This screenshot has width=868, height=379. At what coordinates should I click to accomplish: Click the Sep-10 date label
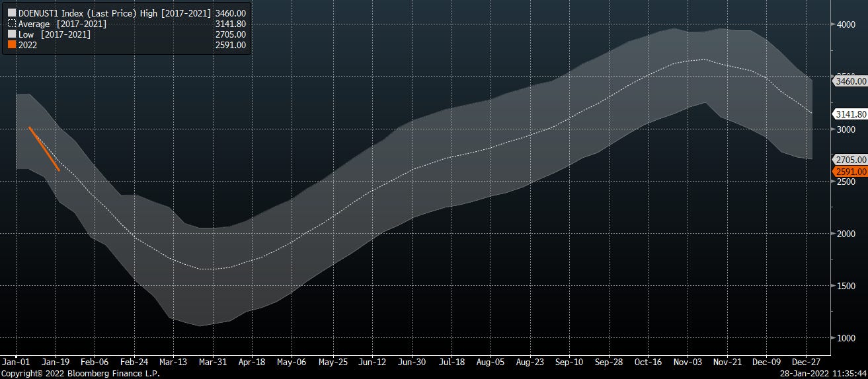point(569,362)
